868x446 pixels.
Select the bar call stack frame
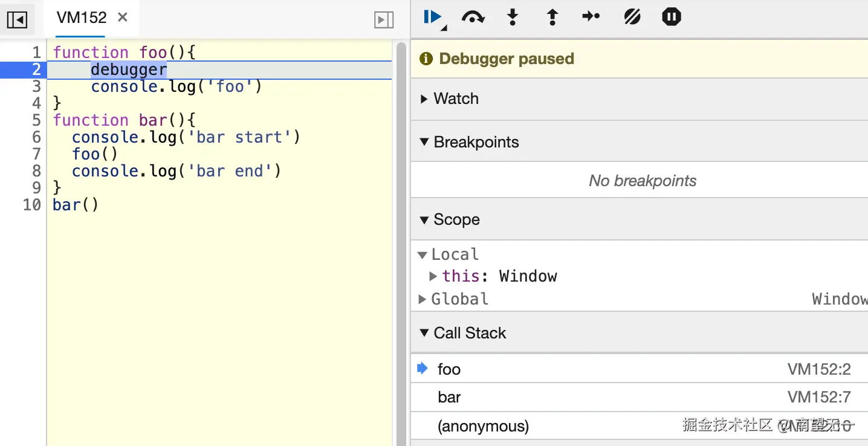click(x=449, y=398)
